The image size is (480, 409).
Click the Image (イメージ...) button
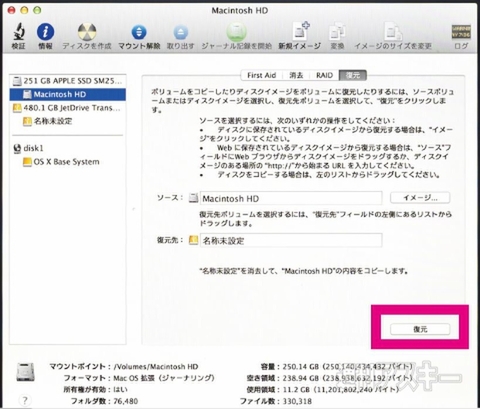pos(420,198)
